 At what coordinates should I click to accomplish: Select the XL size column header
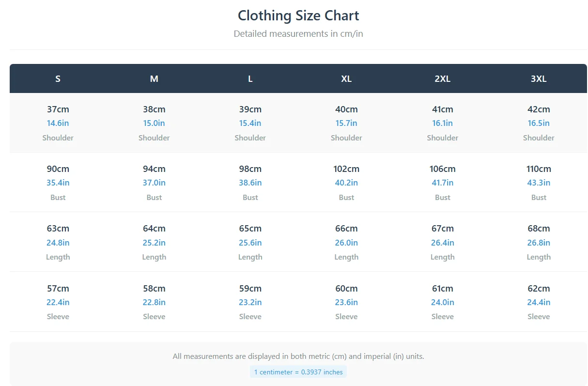pyautogui.click(x=346, y=78)
